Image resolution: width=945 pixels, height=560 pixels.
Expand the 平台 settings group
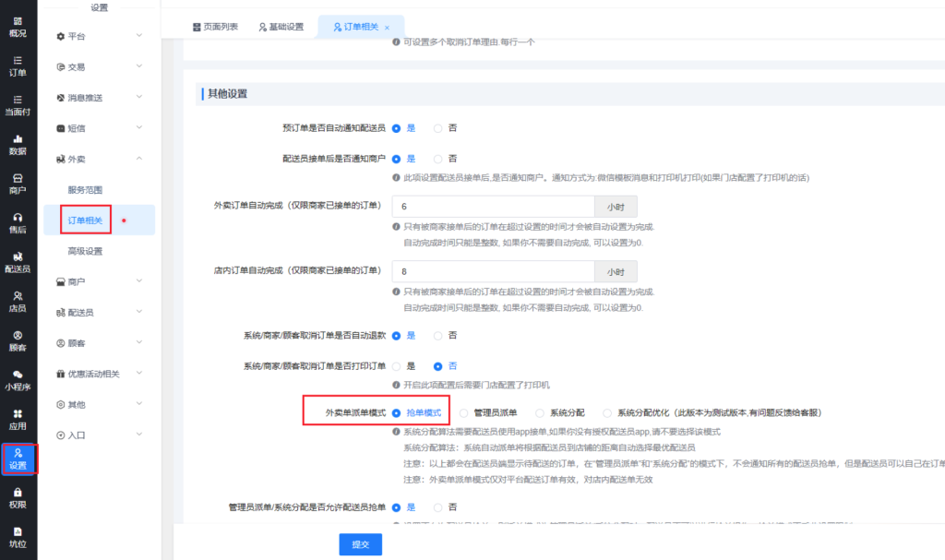99,36
